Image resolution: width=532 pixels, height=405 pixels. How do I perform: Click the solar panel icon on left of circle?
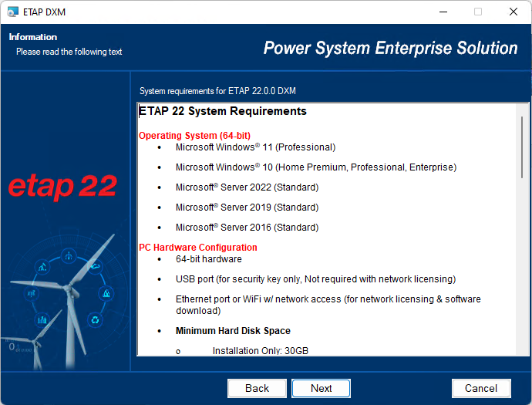(x=32, y=293)
